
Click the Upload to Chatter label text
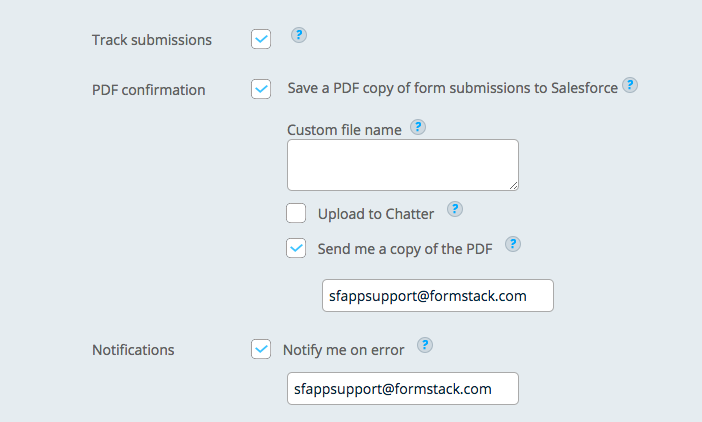click(375, 214)
